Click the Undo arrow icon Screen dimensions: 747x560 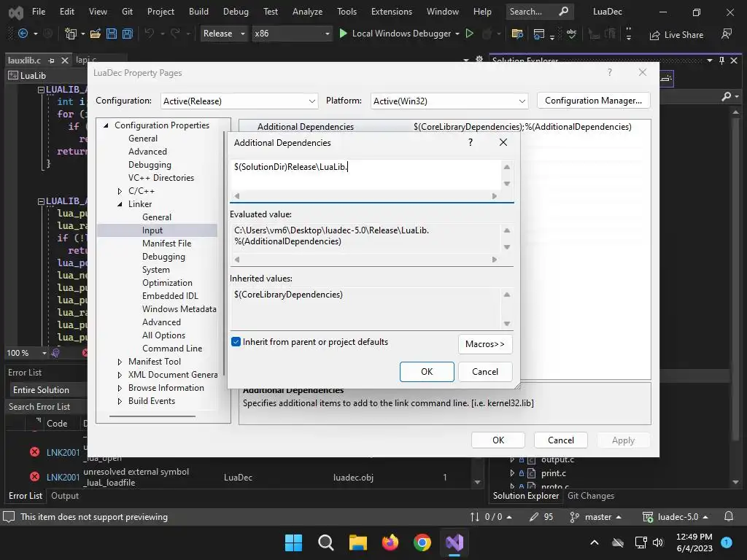(149, 34)
